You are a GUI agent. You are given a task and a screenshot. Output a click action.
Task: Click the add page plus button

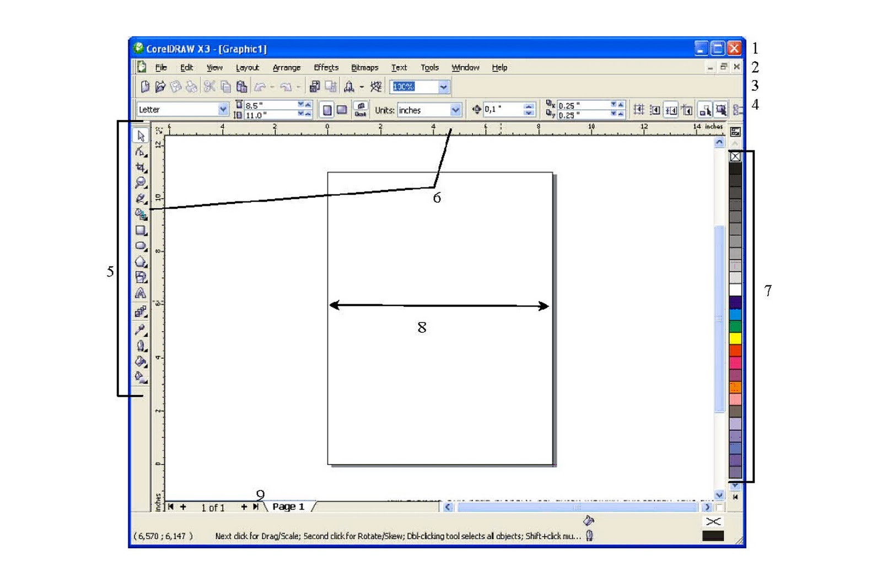244,506
